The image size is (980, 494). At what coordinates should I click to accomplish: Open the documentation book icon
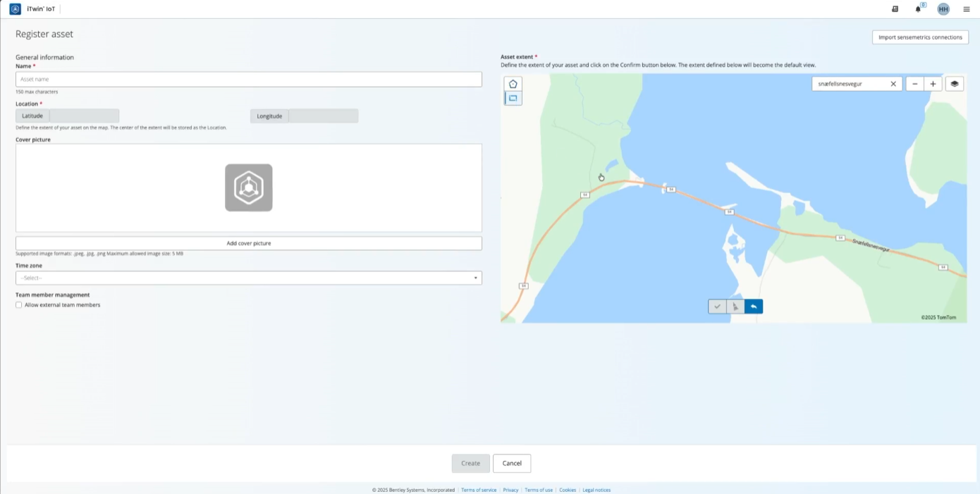coord(895,9)
